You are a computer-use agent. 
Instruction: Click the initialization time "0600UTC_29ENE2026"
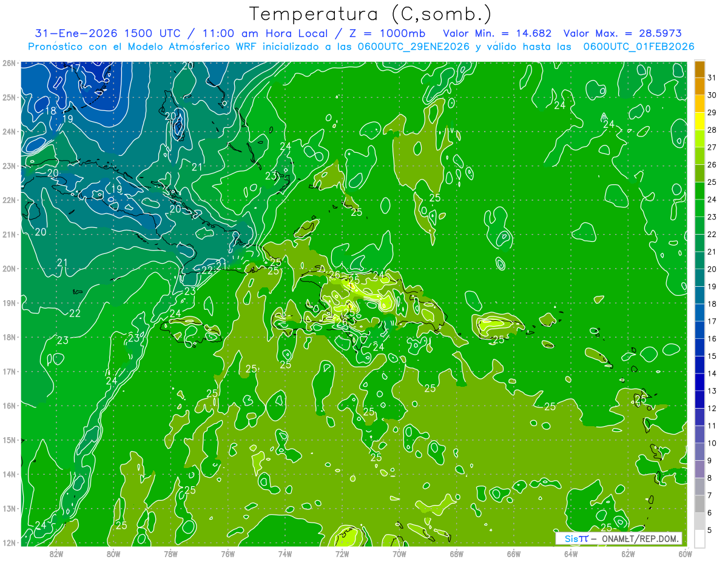414,47
